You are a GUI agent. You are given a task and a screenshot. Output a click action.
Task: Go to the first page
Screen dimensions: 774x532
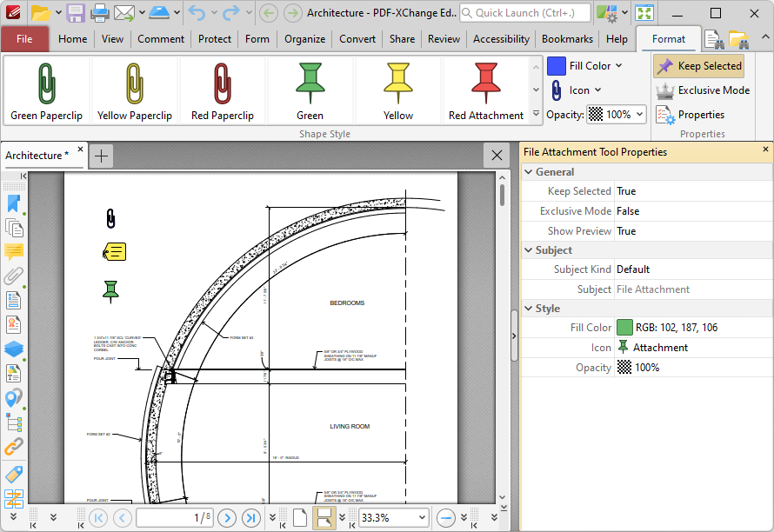[97, 518]
